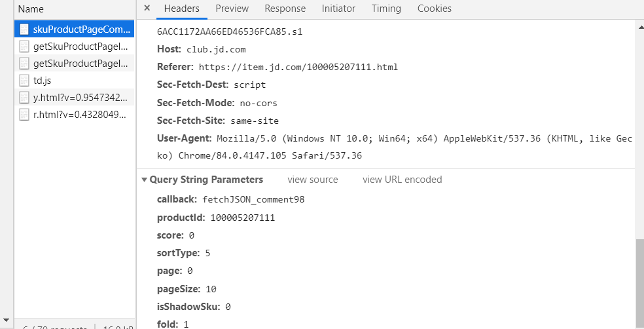Open the Response tab

tap(285, 9)
